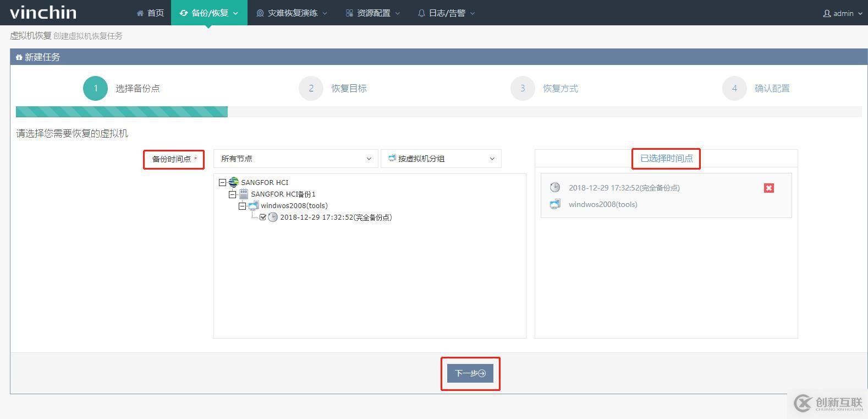
Task: Collapse the windwos2008(tools) tree node
Action: tap(242, 206)
